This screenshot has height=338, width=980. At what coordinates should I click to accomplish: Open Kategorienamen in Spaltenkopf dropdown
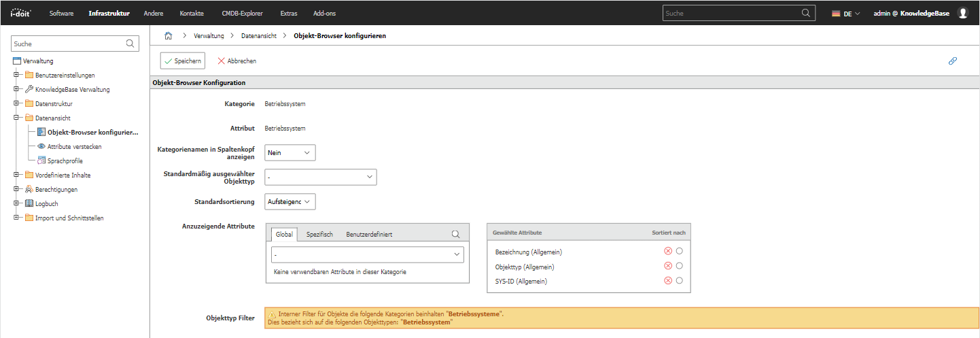(290, 153)
